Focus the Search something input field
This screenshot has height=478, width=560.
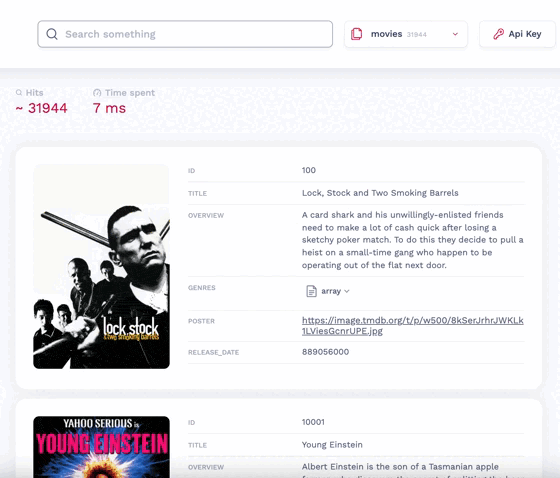pyautogui.click(x=185, y=34)
